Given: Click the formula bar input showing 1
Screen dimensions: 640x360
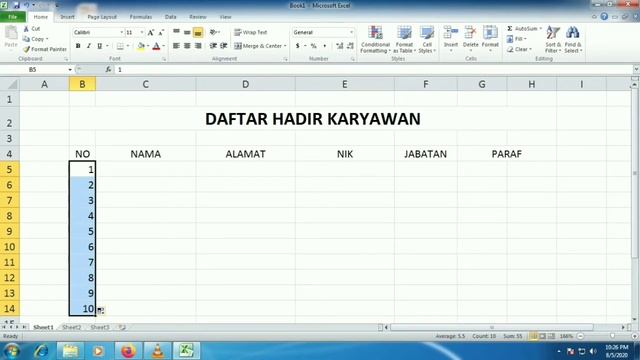Looking at the screenshot, I should click(x=373, y=69).
